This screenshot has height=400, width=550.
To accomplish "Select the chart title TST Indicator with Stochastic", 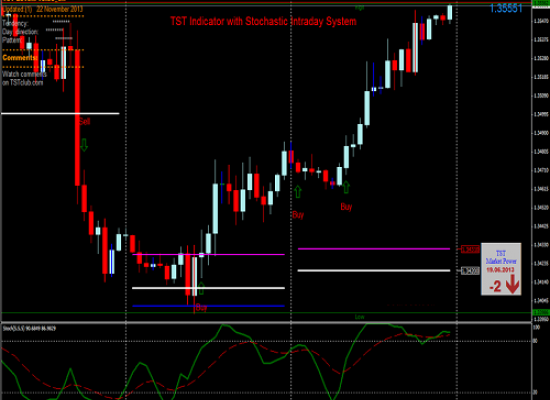I will (x=263, y=21).
